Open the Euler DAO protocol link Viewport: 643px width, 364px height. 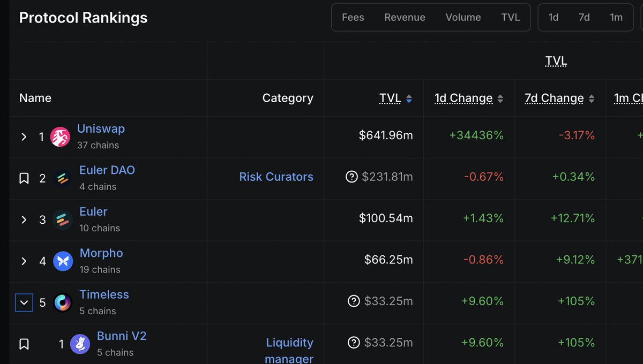pyautogui.click(x=107, y=170)
